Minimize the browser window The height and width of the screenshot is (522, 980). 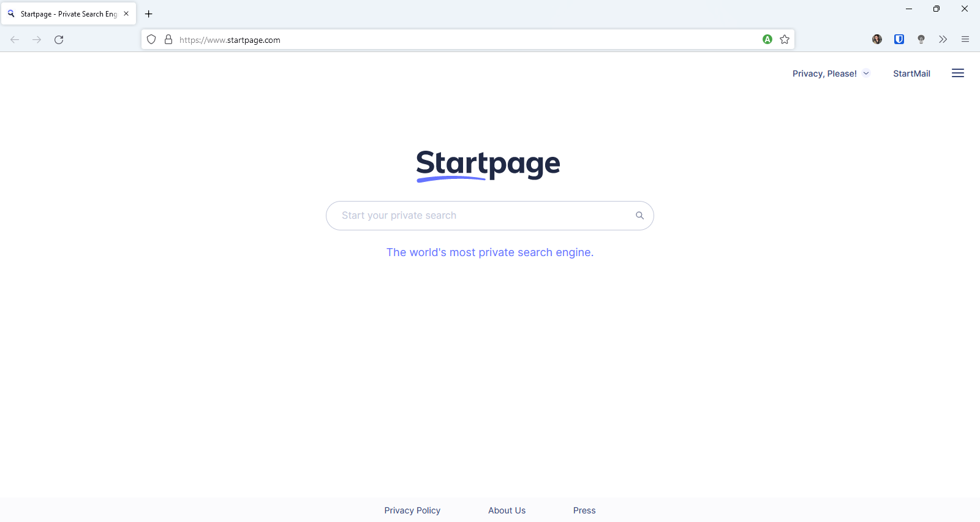point(909,9)
